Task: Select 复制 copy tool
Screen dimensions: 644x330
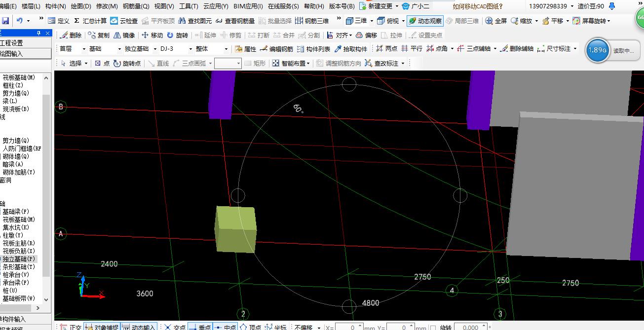Action: pyautogui.click(x=99, y=35)
